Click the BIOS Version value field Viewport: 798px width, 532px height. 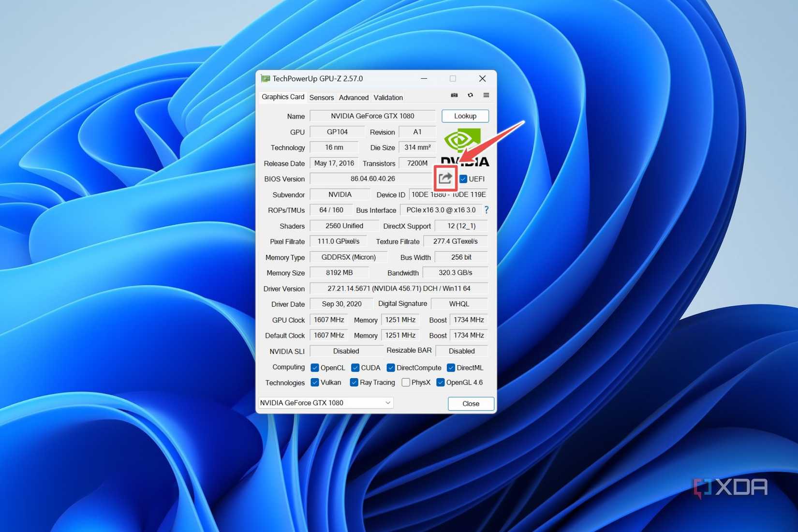pyautogui.click(x=372, y=179)
